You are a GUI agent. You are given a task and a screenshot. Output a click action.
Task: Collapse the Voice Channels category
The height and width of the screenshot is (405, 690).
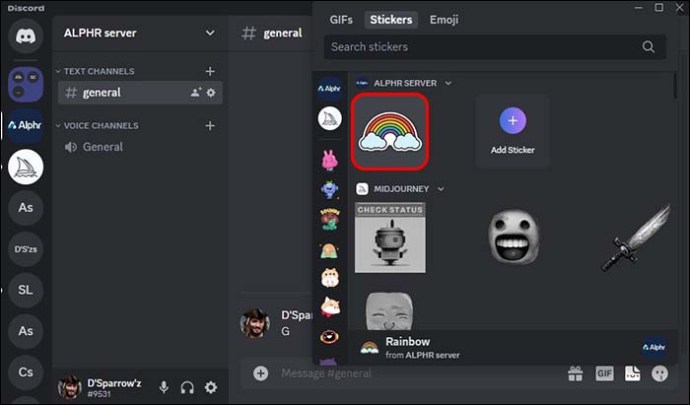(x=100, y=126)
